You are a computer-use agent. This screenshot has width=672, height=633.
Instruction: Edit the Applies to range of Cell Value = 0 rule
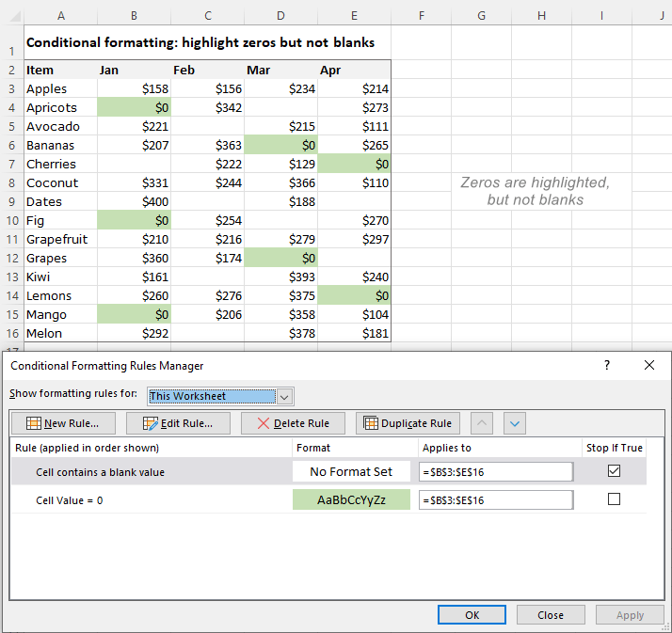coord(496,500)
